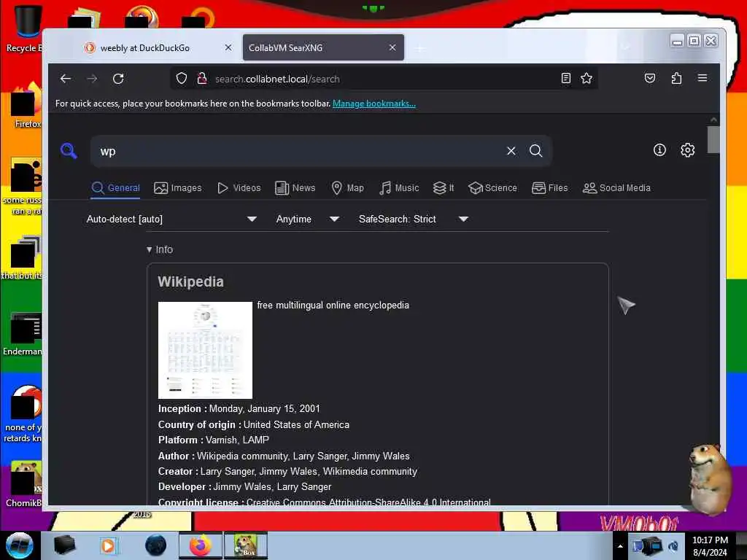Image resolution: width=747 pixels, height=560 pixels.
Task: Open the Auto-detect language dropdown
Action: pos(171,219)
